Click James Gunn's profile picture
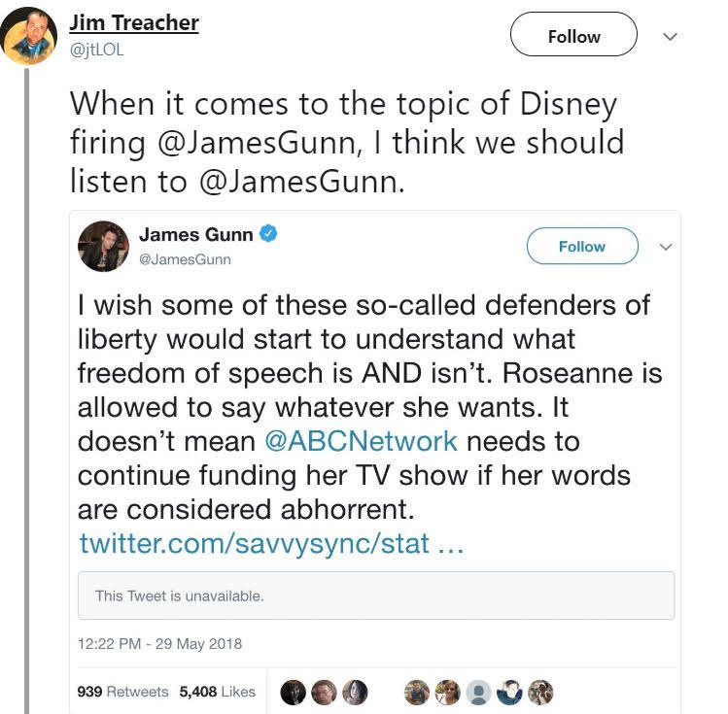 [x=103, y=247]
